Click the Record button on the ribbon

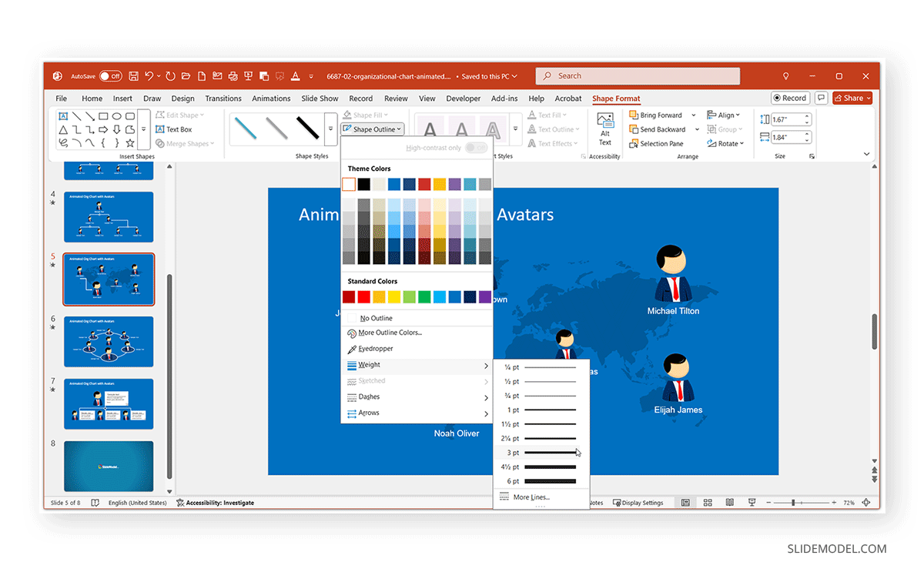click(x=790, y=98)
